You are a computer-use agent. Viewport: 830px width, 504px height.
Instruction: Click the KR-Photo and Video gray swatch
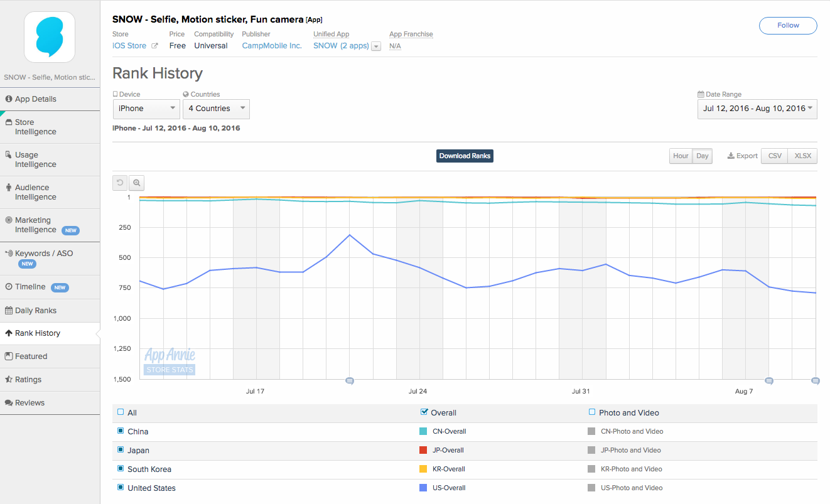pos(591,469)
